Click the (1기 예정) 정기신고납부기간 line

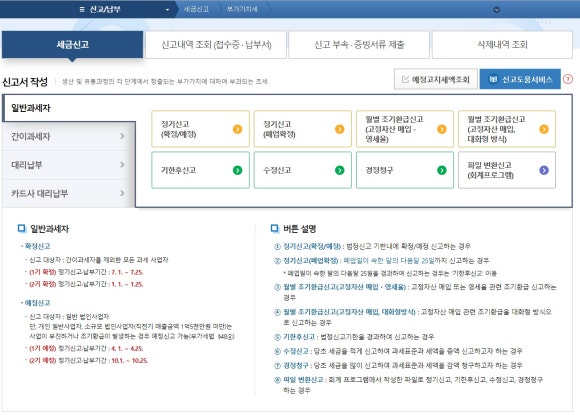point(86,348)
